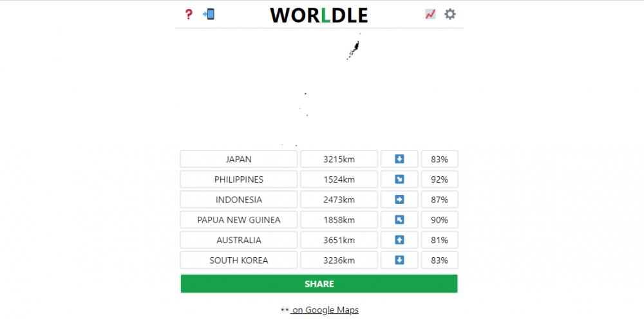Click the up arrow for Australia

pyautogui.click(x=399, y=240)
